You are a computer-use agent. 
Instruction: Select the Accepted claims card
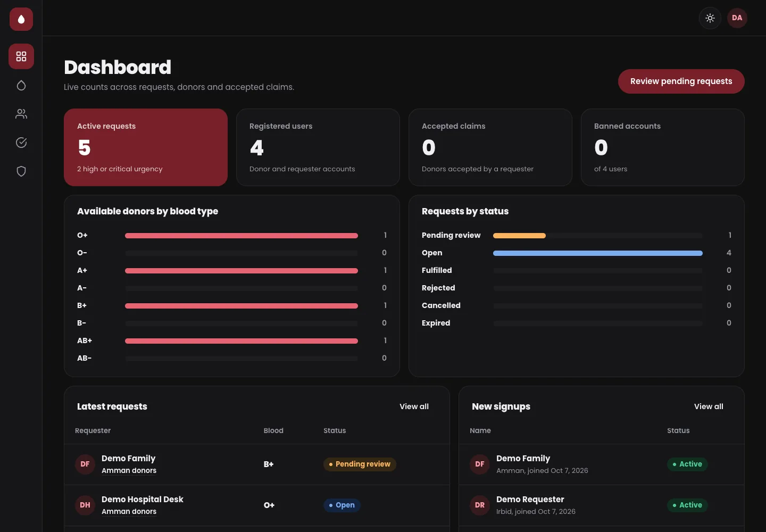pyautogui.click(x=490, y=147)
